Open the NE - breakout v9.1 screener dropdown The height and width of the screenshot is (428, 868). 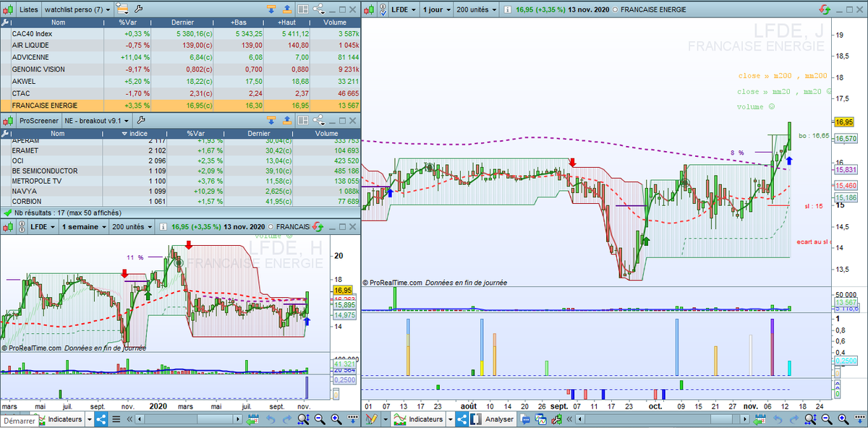pyautogui.click(x=96, y=120)
